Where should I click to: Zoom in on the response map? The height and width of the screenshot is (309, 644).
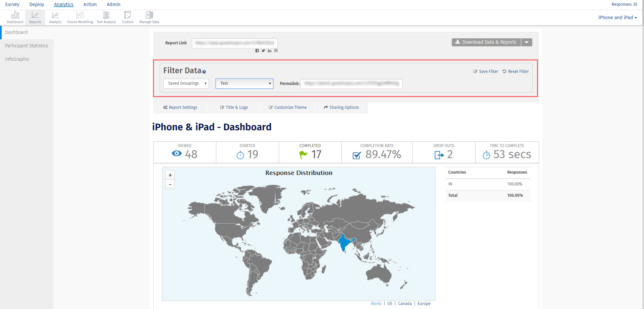[170, 175]
